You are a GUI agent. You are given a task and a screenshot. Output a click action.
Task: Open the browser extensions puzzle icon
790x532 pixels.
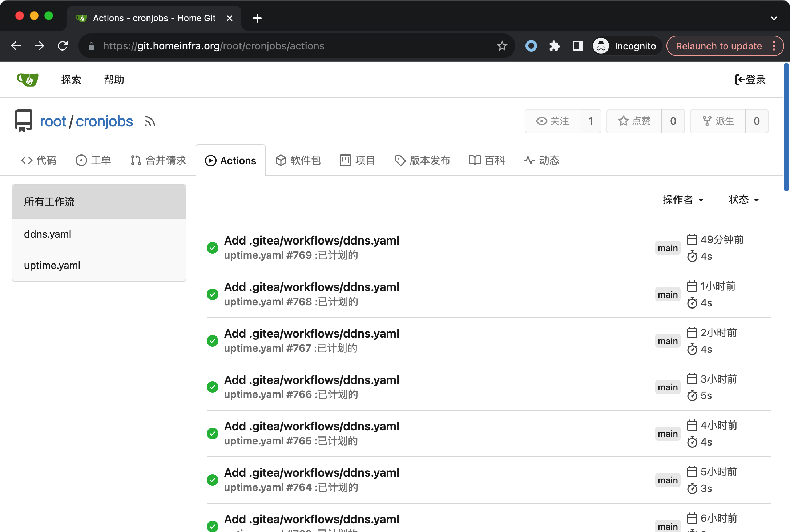554,46
